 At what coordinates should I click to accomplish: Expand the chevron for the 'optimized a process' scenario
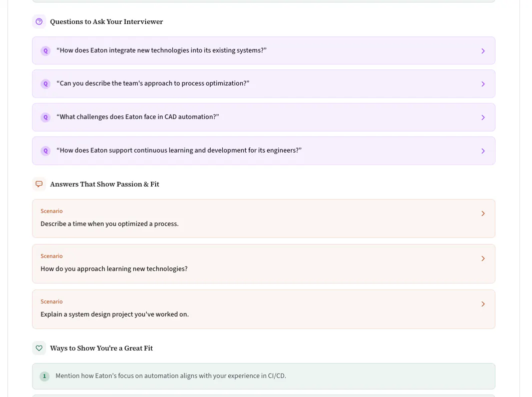tap(483, 213)
